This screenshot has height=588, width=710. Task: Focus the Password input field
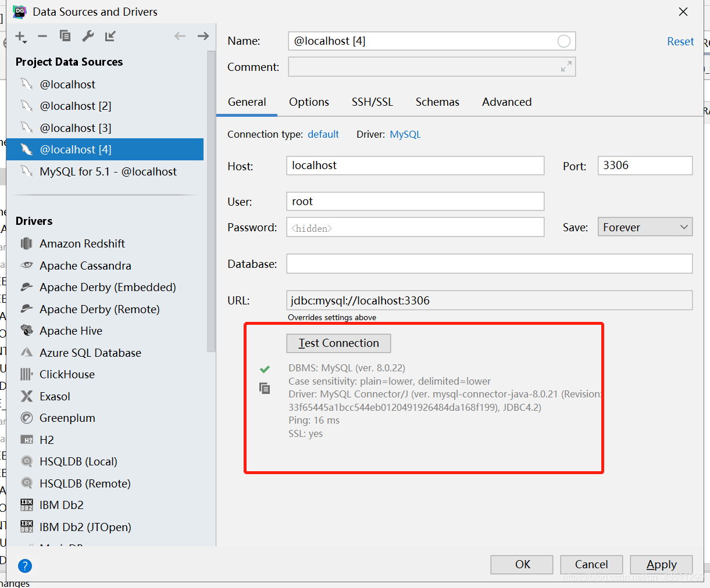pos(415,227)
